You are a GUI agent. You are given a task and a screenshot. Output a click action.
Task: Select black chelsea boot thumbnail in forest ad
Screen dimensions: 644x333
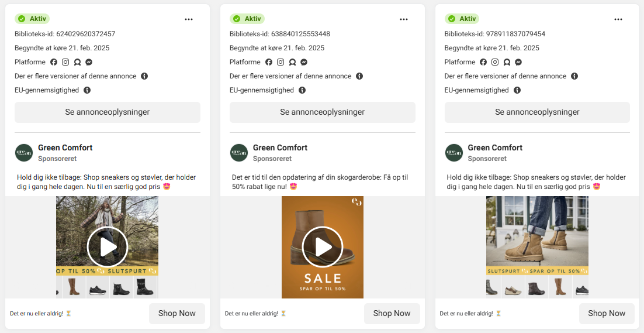(122, 287)
